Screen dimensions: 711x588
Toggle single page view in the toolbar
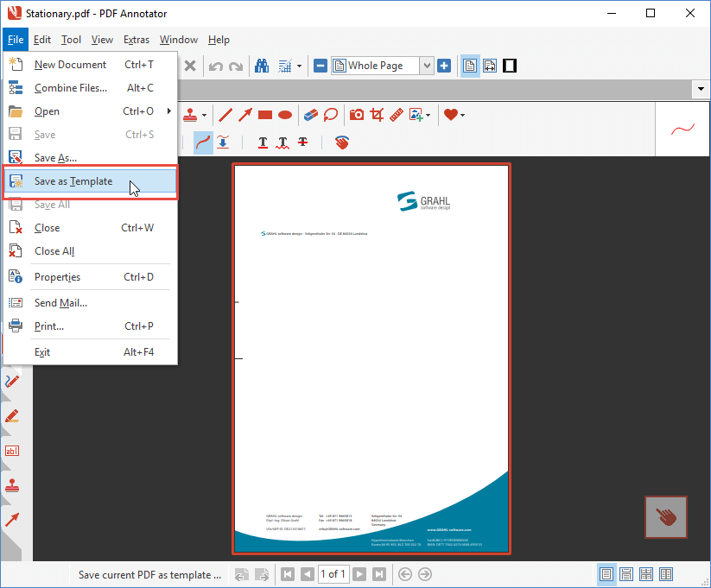469,66
